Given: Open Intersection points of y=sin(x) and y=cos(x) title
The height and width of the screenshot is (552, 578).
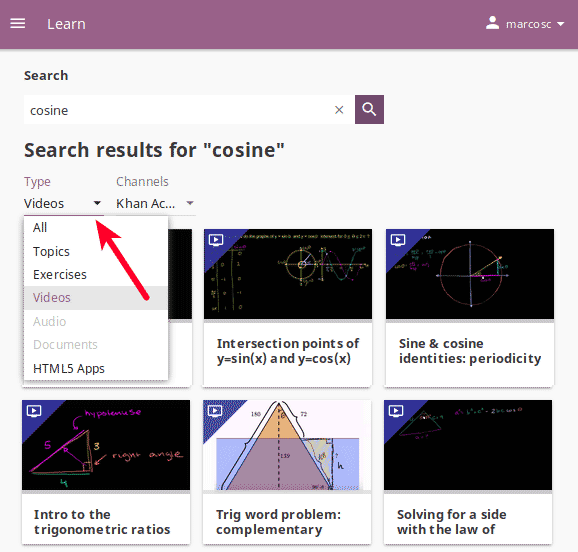Looking at the screenshot, I should click(288, 351).
